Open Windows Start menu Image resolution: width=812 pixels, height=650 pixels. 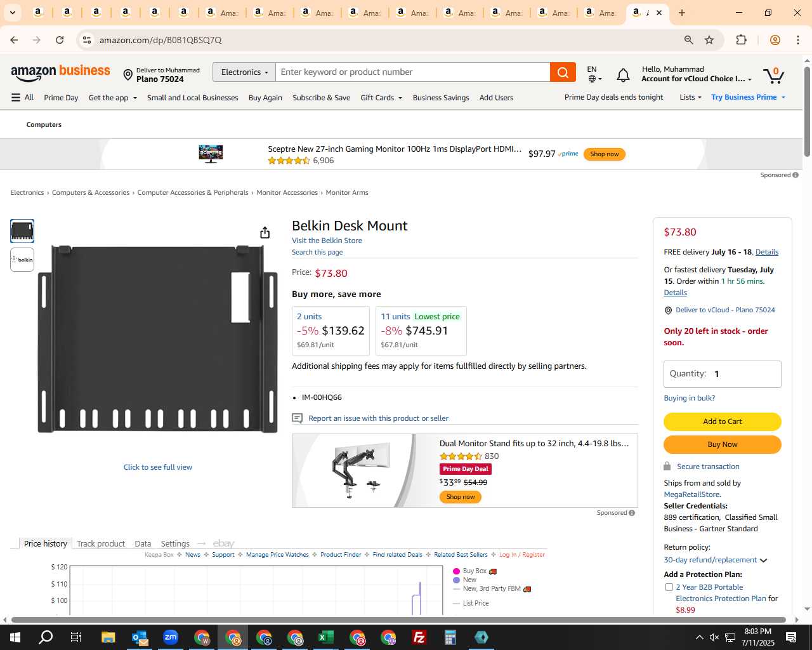click(15, 637)
